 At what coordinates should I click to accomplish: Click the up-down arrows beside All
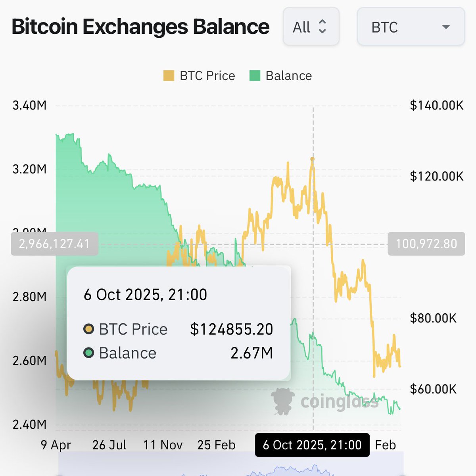pos(322,27)
